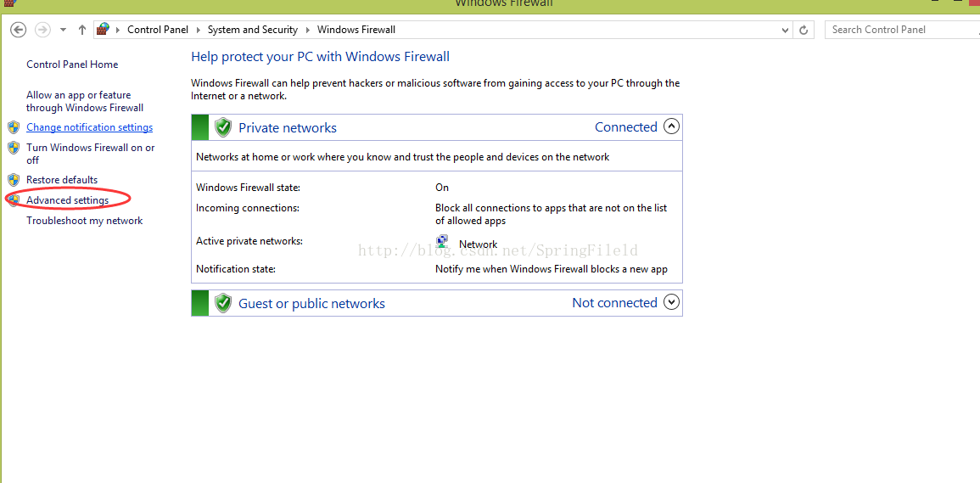
Task: Open Turn Windows Firewall on or off
Action: 90,154
